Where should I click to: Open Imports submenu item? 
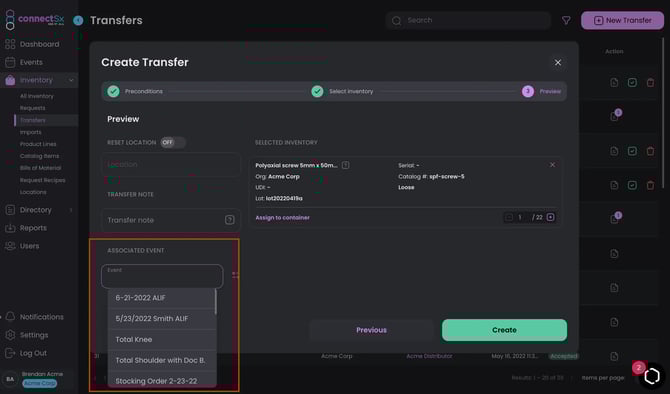tap(30, 132)
